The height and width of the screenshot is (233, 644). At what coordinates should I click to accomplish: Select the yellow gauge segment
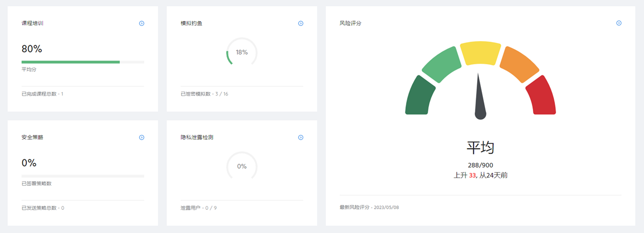(480, 53)
